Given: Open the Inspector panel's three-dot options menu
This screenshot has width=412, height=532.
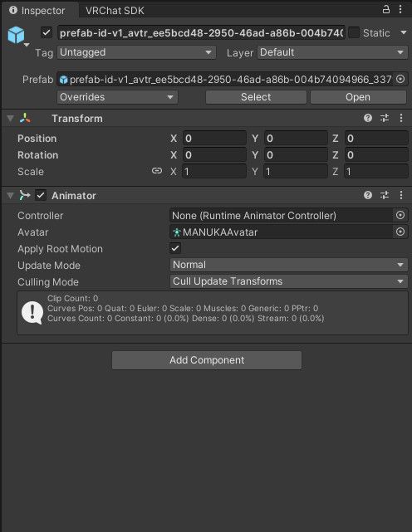Looking at the screenshot, I should pyautogui.click(x=400, y=9).
